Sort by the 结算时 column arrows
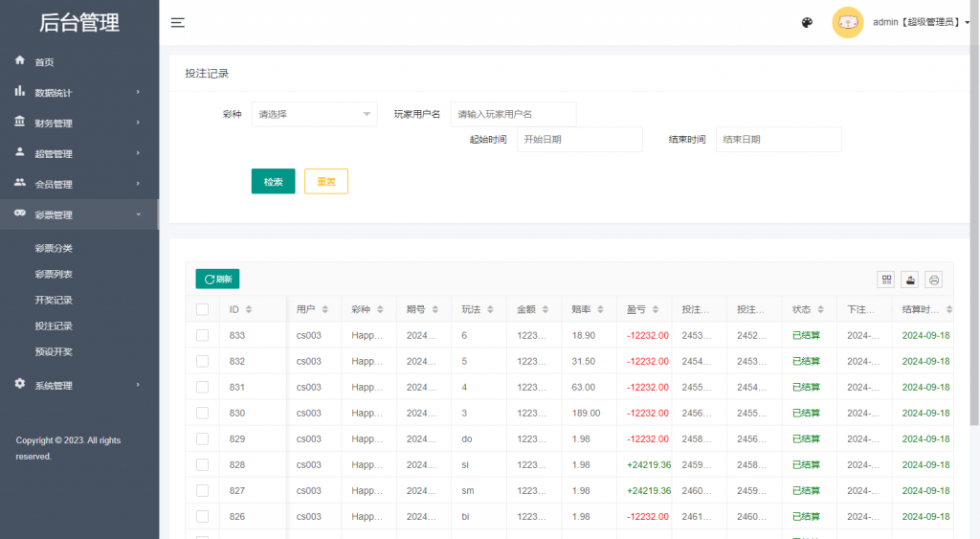The image size is (980, 539). 948,309
